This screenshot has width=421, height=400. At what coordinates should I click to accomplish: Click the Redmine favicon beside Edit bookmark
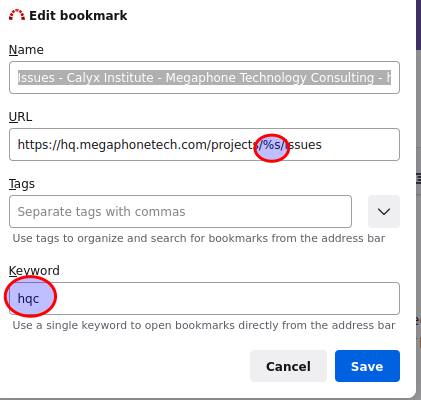click(17, 15)
